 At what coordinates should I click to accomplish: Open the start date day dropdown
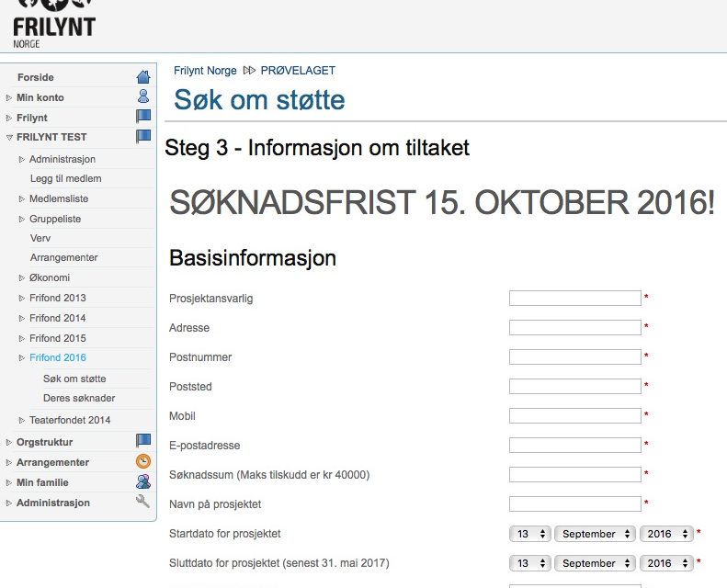click(530, 534)
